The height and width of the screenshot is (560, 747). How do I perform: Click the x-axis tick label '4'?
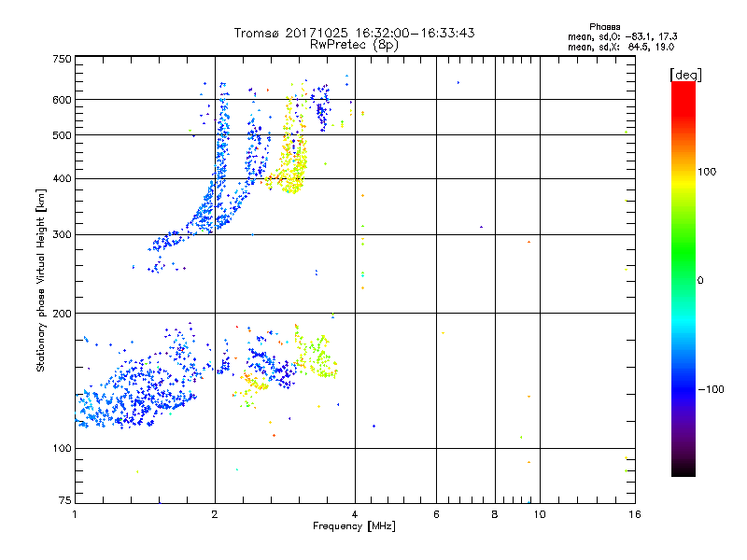coord(355,514)
